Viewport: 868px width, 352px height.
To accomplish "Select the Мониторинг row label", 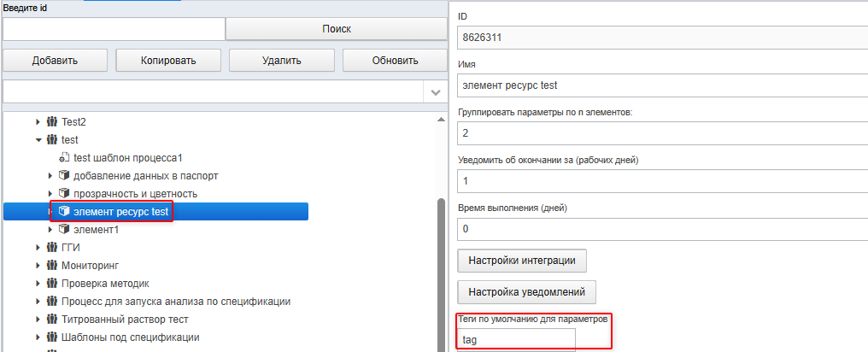I will (91, 266).
